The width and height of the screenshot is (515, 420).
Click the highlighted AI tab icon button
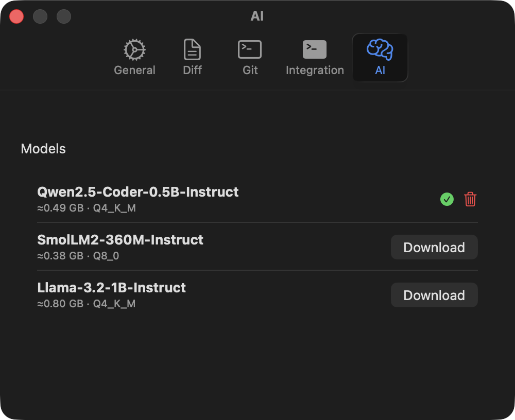380,57
